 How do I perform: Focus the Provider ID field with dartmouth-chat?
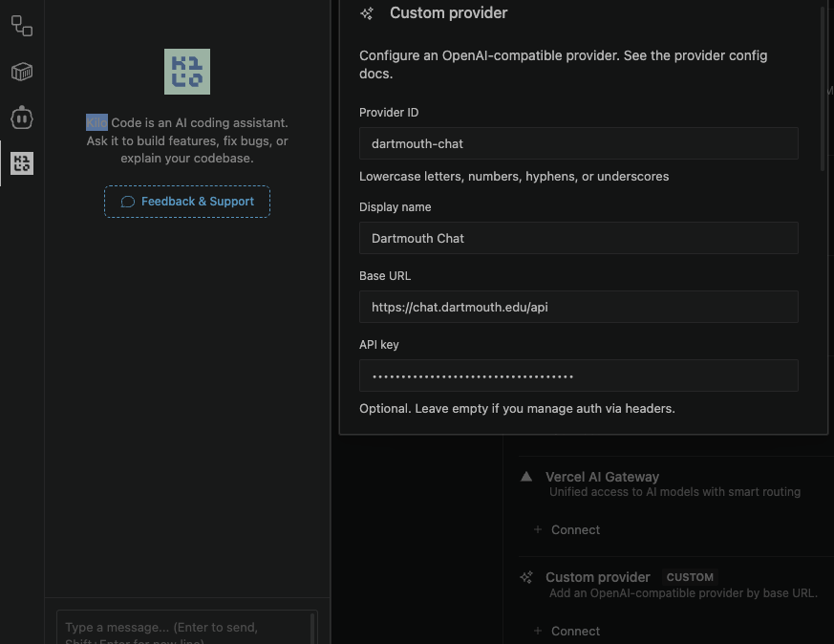[x=579, y=143]
